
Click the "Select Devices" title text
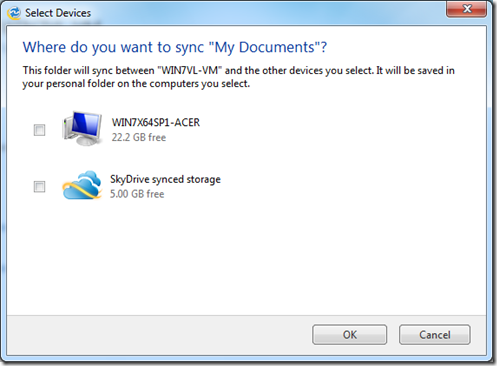58,13
